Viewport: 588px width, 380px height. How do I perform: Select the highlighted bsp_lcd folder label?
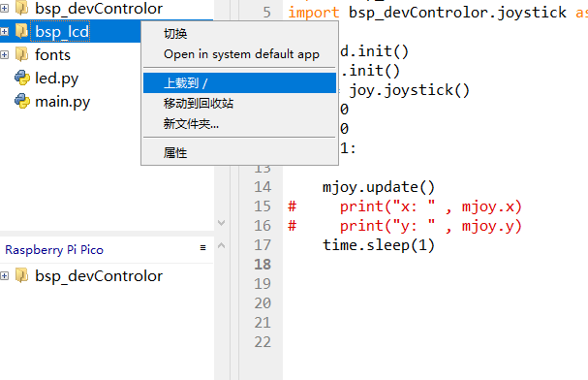tap(62, 32)
